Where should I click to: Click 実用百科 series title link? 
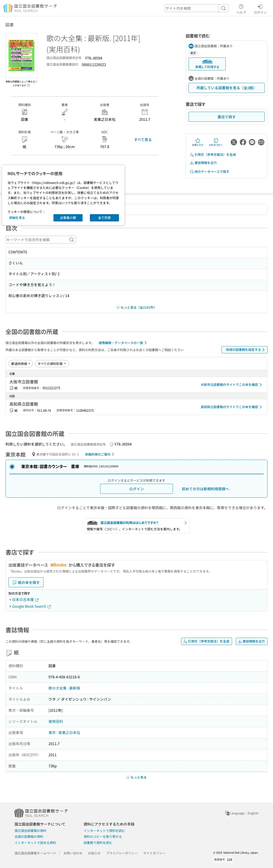pyautogui.click(x=56, y=722)
